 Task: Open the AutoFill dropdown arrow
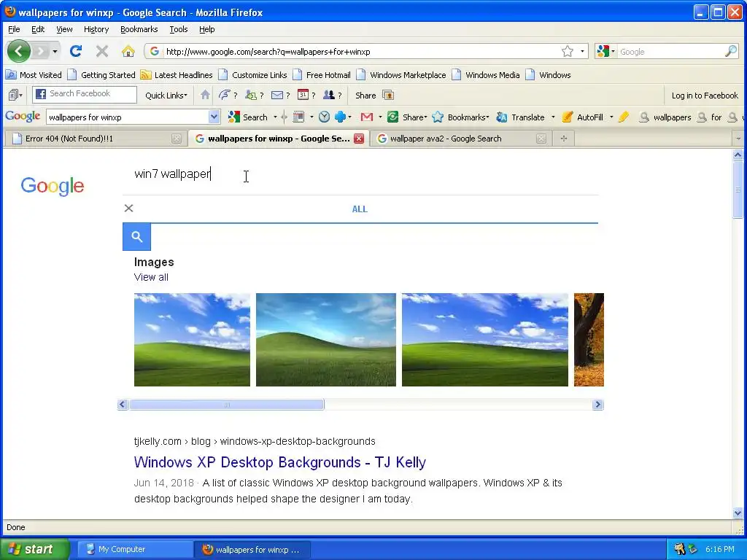[611, 117]
